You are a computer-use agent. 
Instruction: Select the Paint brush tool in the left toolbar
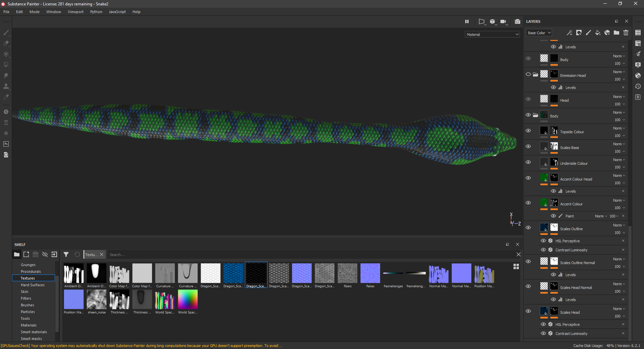(x=6, y=33)
